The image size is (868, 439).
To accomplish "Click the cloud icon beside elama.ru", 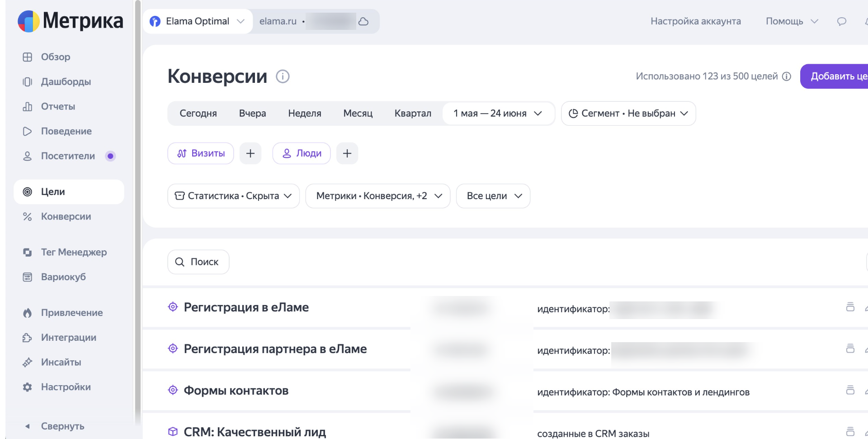I will click(x=363, y=21).
